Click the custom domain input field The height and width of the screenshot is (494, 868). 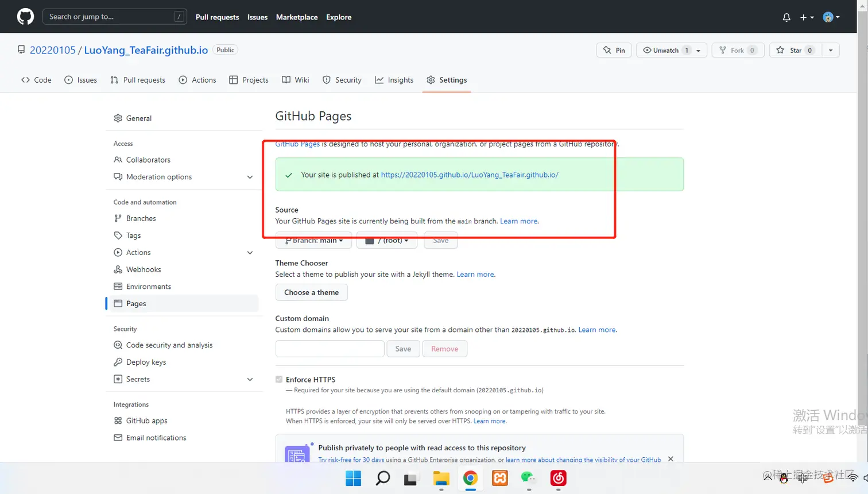tap(330, 349)
